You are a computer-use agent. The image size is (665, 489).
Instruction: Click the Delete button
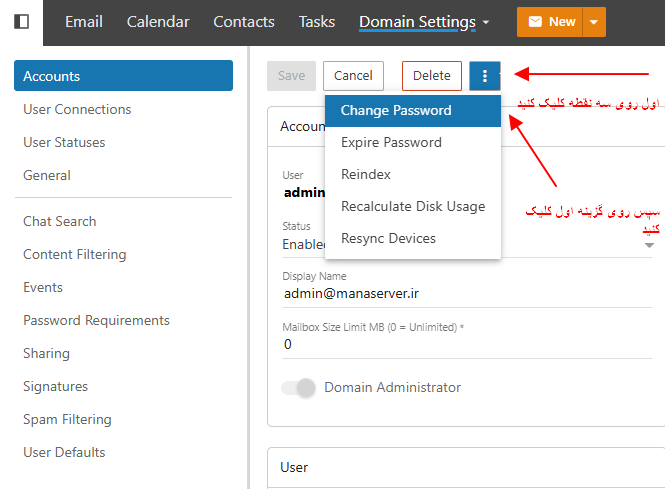[432, 76]
